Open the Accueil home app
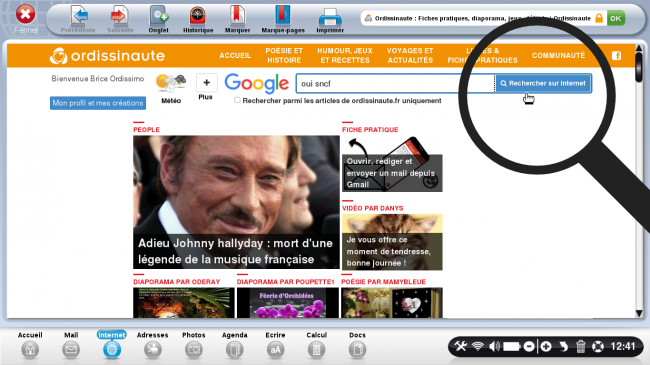Image resolution: width=650 pixels, height=365 pixels. coord(30,350)
